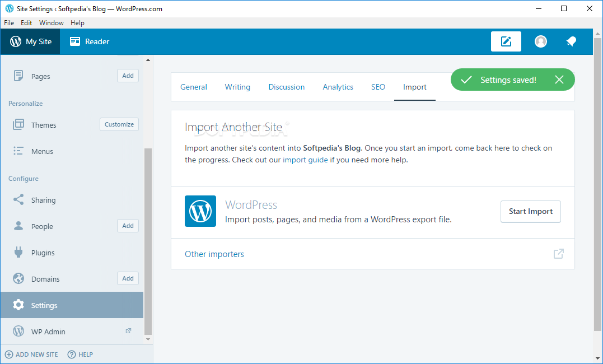Viewport: 603px width, 364px height.
Task: Open HELP at sidebar bottom
Action: pyautogui.click(x=81, y=354)
